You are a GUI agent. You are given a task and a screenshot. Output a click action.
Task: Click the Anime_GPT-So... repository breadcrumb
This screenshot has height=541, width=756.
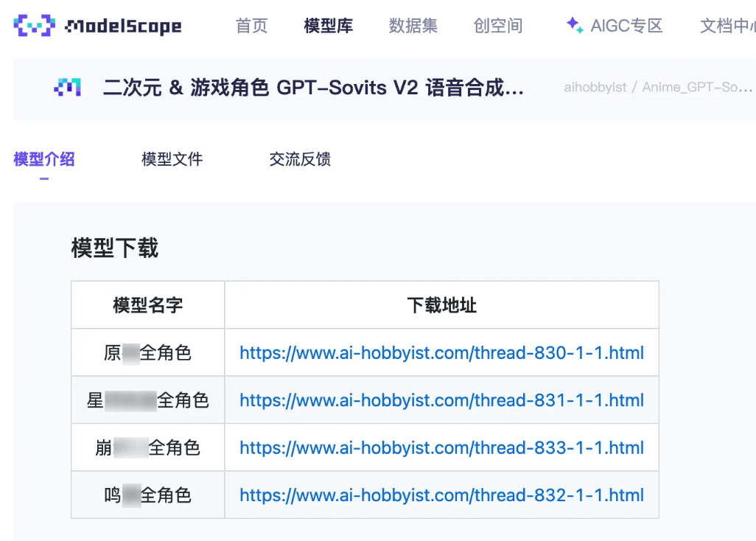coord(697,88)
